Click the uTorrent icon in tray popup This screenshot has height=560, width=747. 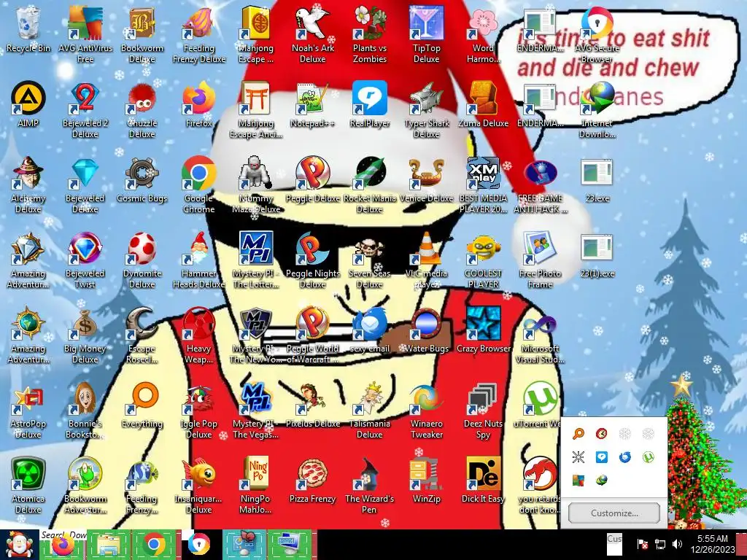(648, 457)
